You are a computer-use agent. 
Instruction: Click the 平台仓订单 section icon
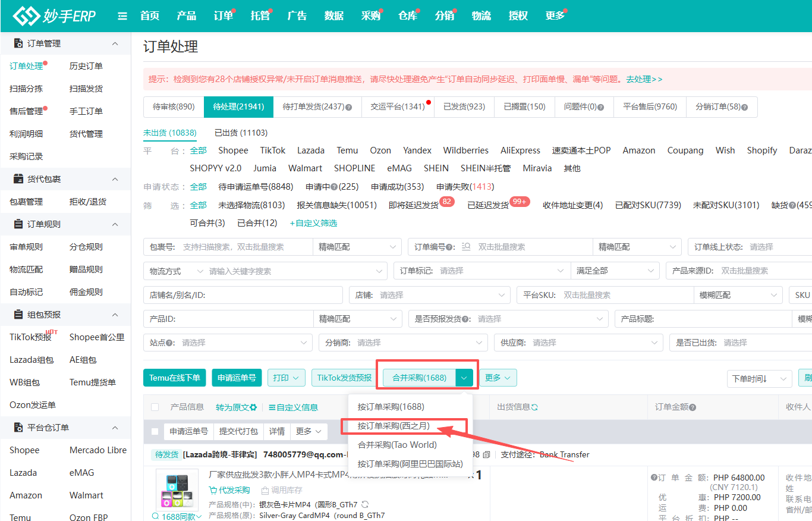(x=18, y=428)
